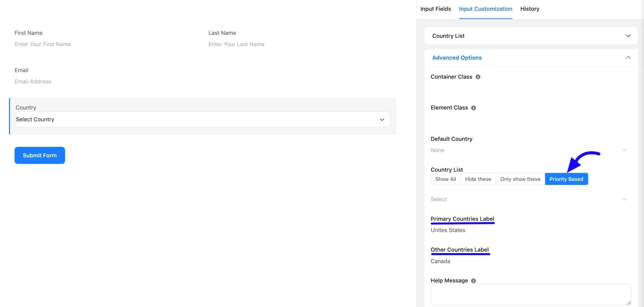644x307 pixels.
Task: Open the History tab
Action: (530, 9)
